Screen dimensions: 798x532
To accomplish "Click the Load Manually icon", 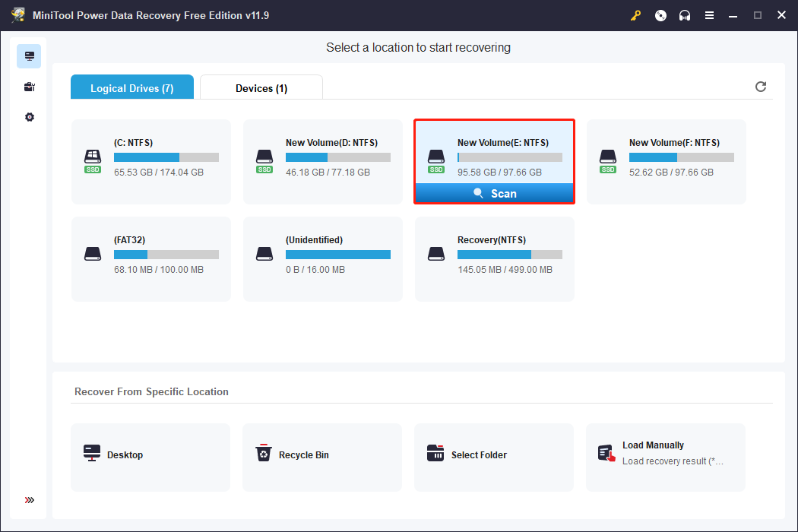I will point(606,453).
